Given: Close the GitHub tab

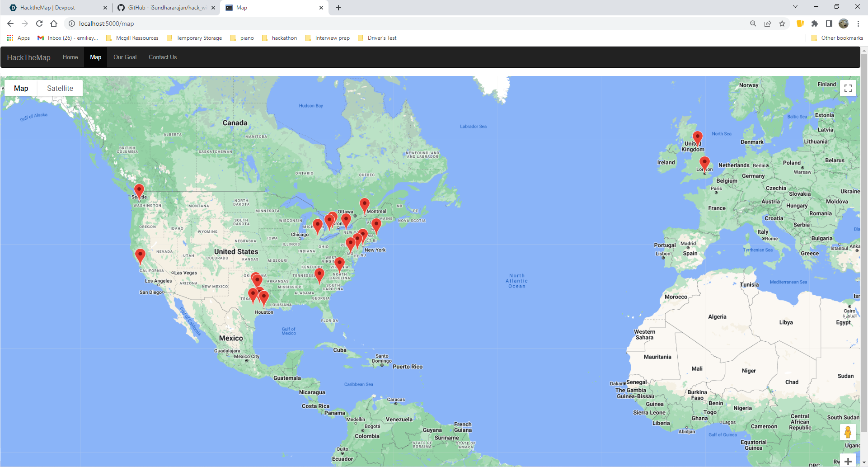Looking at the screenshot, I should pyautogui.click(x=213, y=8).
